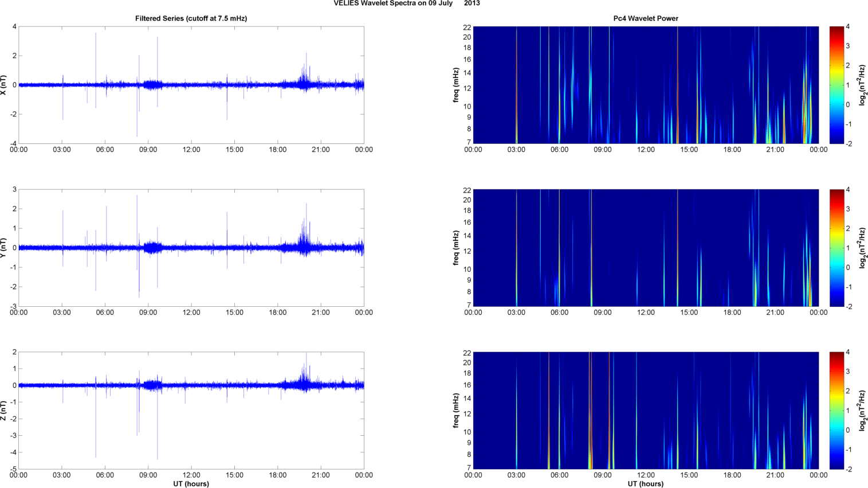
Task: Click the "4" tick label on the X (nT) axis
Action: point(14,26)
